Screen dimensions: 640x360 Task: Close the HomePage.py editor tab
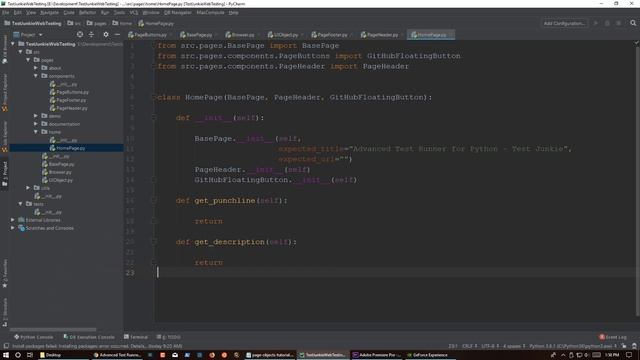click(x=451, y=35)
